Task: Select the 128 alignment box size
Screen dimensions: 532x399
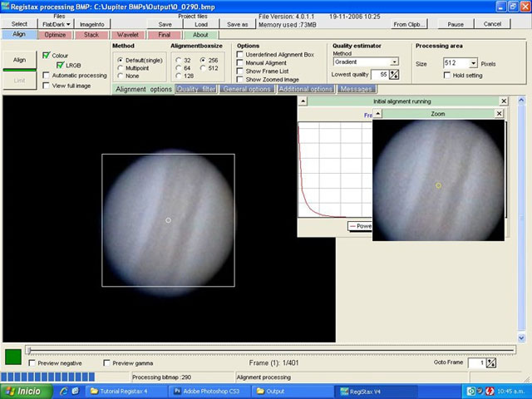Action: coord(178,76)
